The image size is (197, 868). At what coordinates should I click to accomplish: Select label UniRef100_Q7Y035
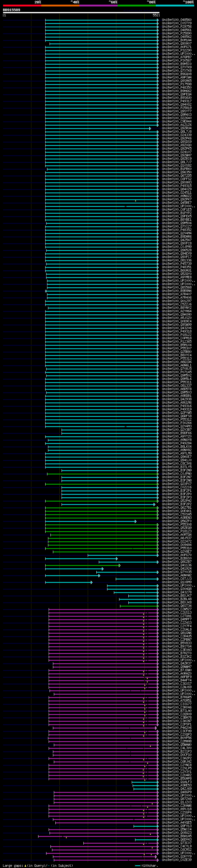coord(177,572)
